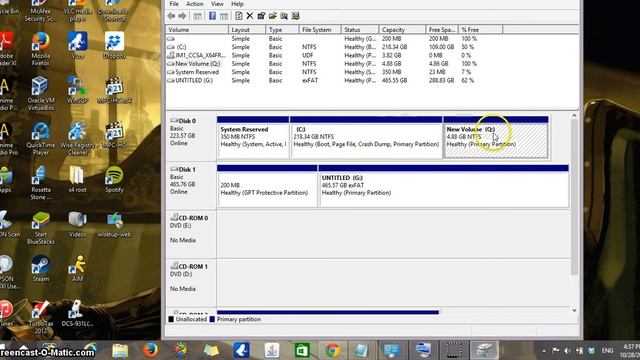Click the Start BlueStacks desktop icon
640x360 pixels.
click(40, 228)
